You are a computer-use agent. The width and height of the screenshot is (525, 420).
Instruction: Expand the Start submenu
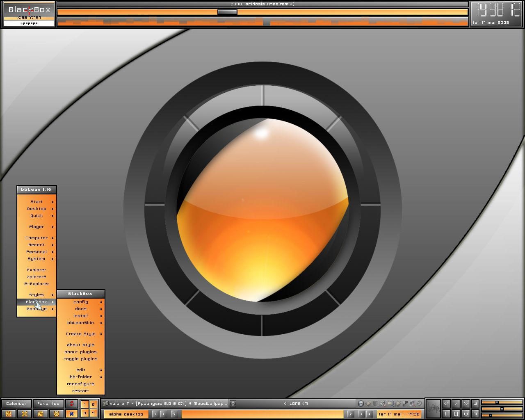click(37, 202)
